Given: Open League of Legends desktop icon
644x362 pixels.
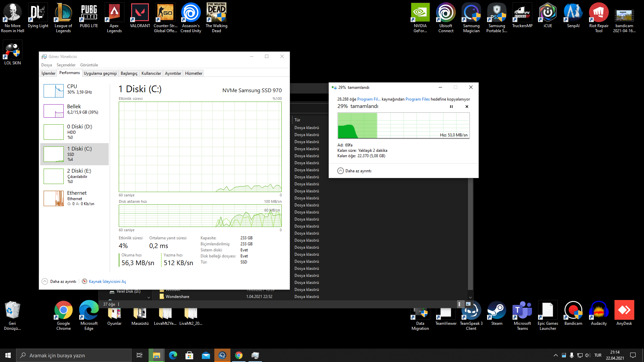Looking at the screenshot, I should [63, 18].
